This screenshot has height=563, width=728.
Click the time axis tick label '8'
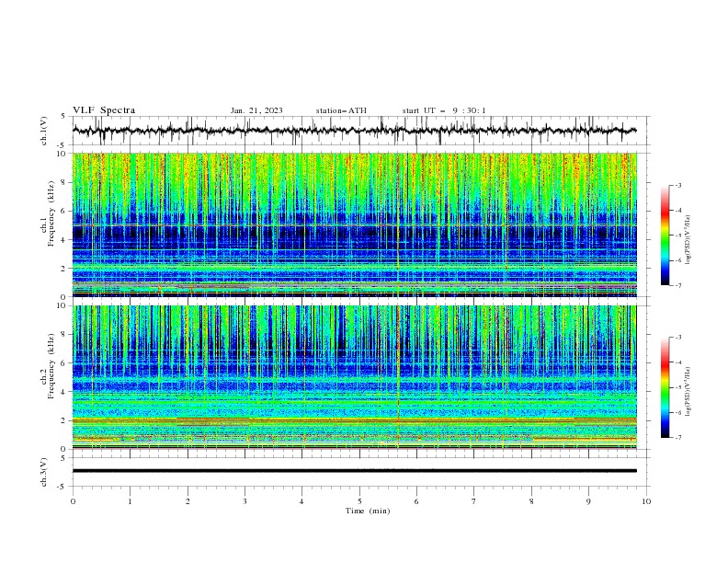click(x=531, y=501)
